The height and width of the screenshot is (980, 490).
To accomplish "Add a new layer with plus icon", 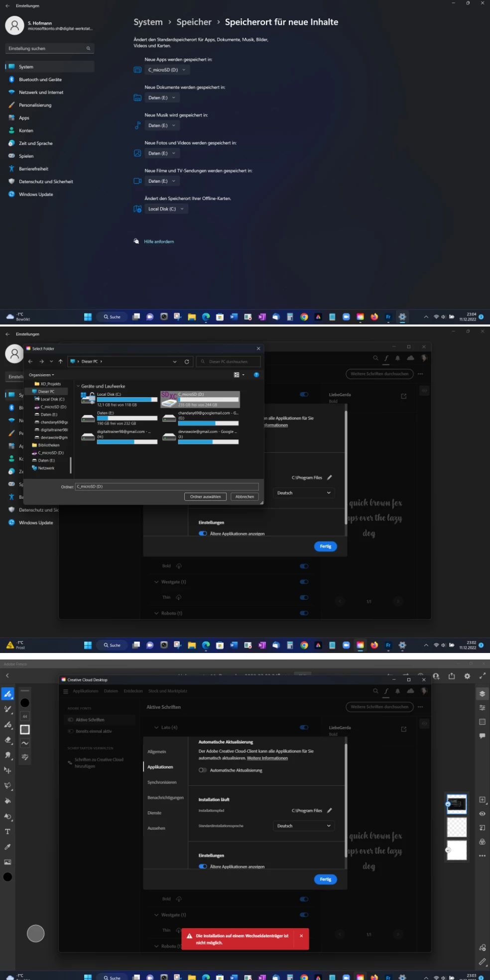I will tap(482, 799).
